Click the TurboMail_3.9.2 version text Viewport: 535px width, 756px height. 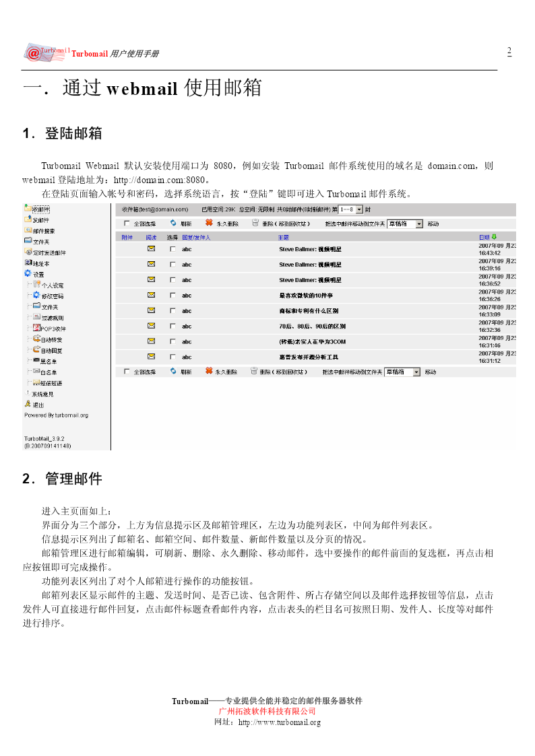(44, 439)
